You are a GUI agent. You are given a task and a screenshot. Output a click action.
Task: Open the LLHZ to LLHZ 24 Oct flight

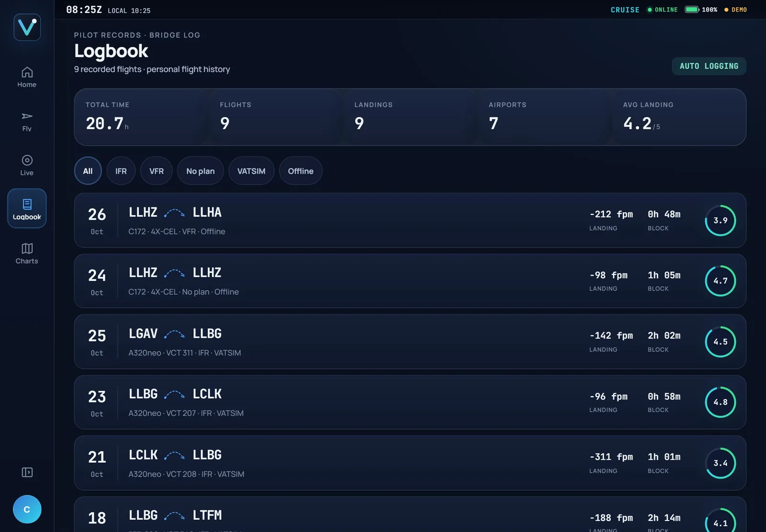tap(410, 281)
